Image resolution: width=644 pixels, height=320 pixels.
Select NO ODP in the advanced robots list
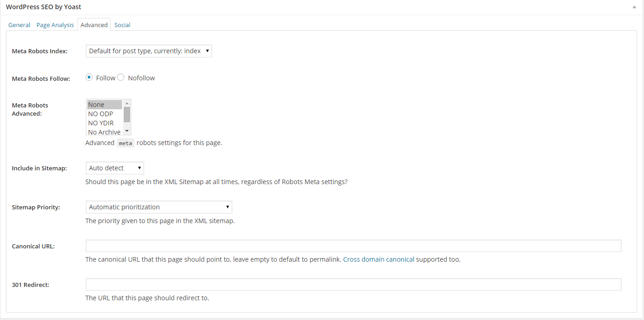point(101,113)
